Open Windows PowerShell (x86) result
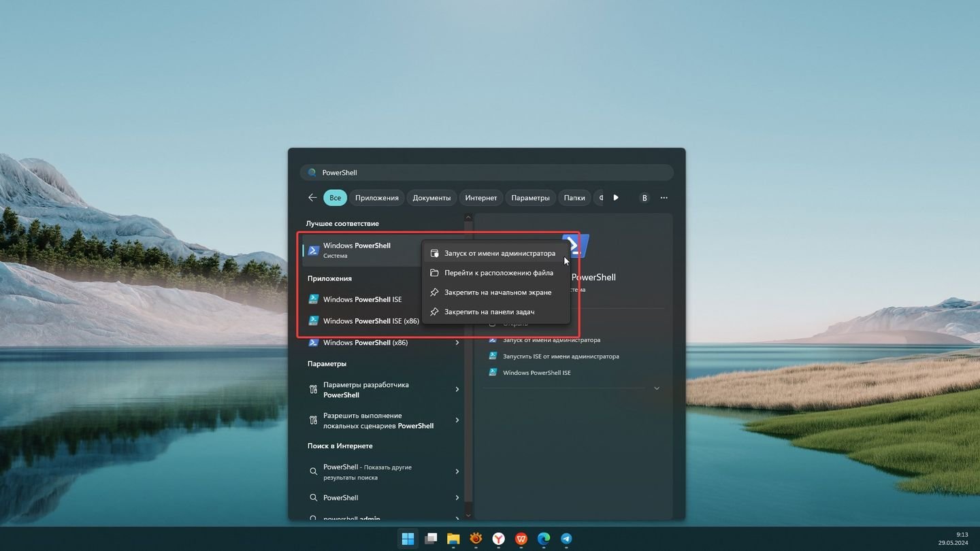Screen dimensions: 980x551 coord(382,343)
